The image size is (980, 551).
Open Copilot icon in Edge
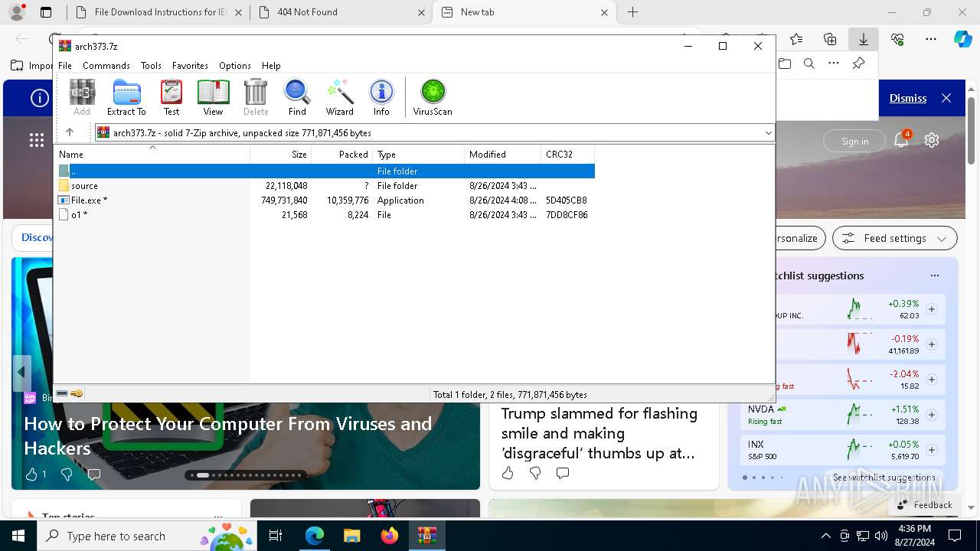coord(962,39)
